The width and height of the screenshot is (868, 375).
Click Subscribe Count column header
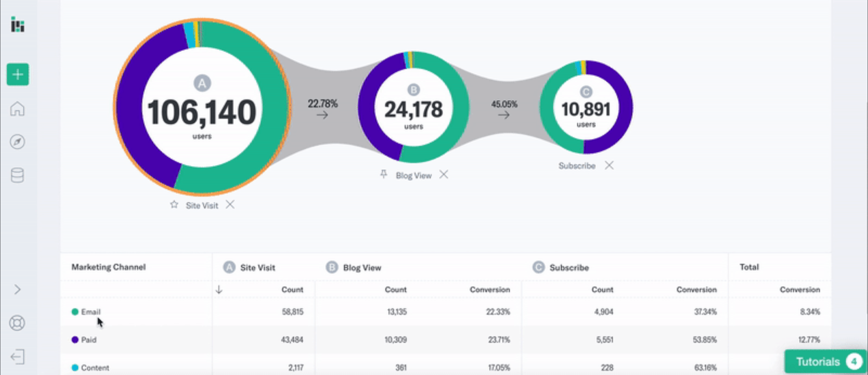(x=603, y=290)
